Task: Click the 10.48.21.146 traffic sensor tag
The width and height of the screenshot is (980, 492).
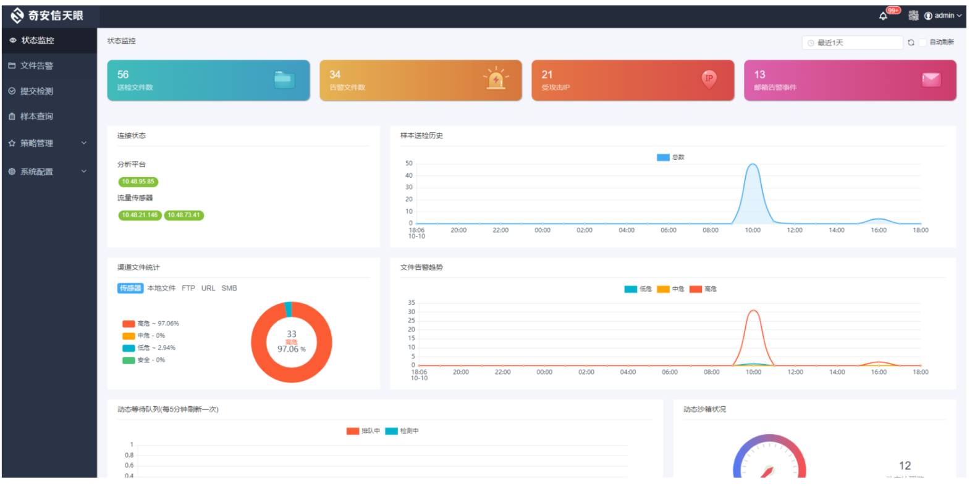Action: [140, 215]
